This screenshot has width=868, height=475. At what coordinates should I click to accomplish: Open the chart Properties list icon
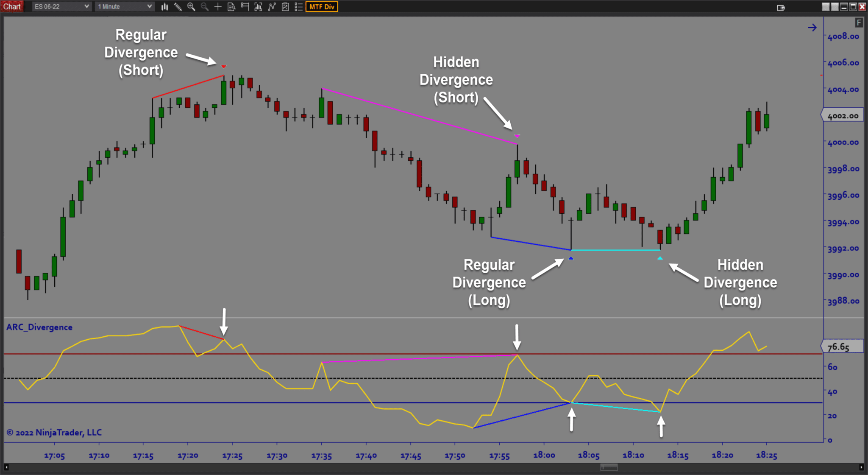pyautogui.click(x=298, y=7)
